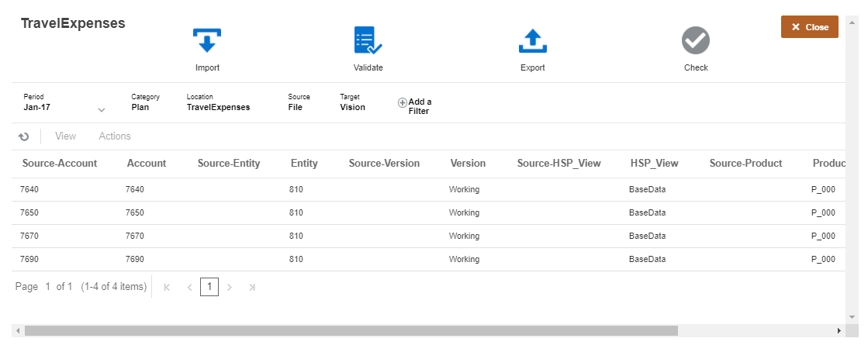Click the plus icon beside Add a Filter
Screen dimensions: 868x359
point(402,102)
